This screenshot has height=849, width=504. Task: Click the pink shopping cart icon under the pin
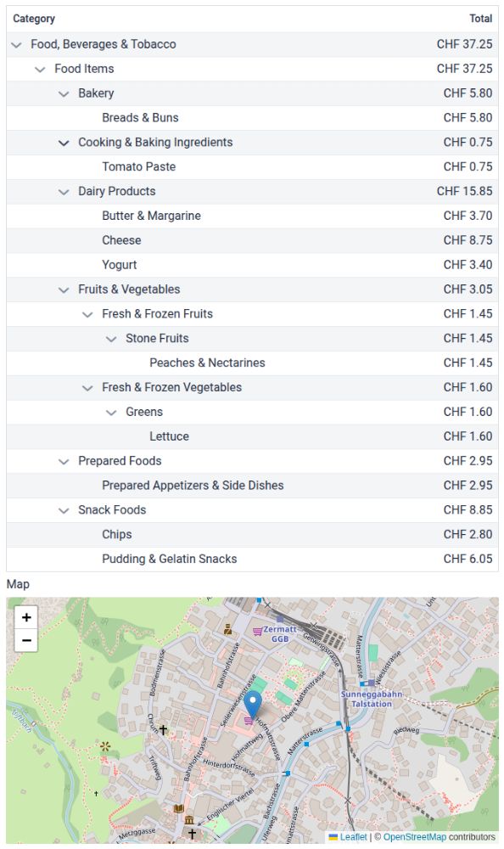coord(249,721)
